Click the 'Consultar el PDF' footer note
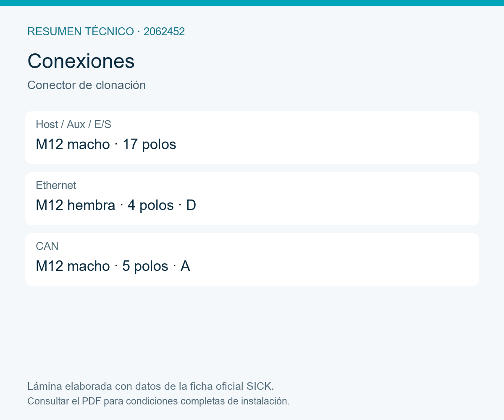504x420 pixels. (x=158, y=401)
